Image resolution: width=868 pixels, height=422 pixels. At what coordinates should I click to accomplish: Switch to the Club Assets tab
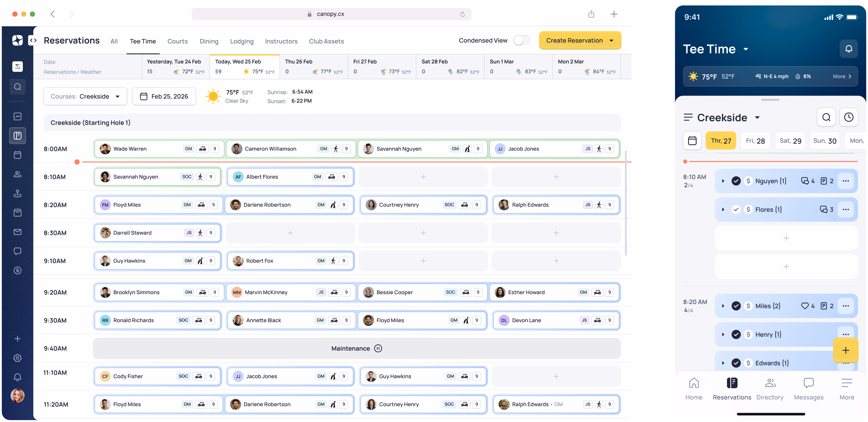[326, 41]
